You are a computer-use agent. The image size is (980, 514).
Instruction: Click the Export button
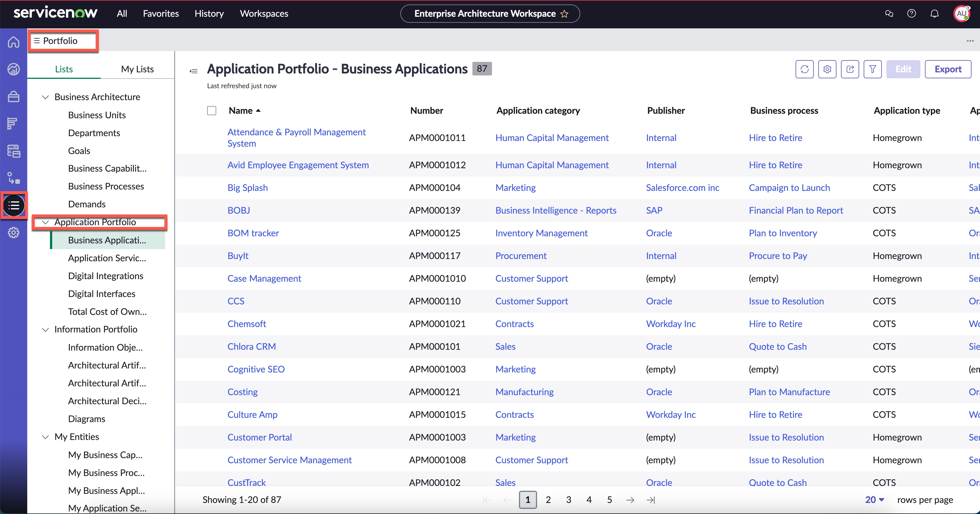coord(948,69)
